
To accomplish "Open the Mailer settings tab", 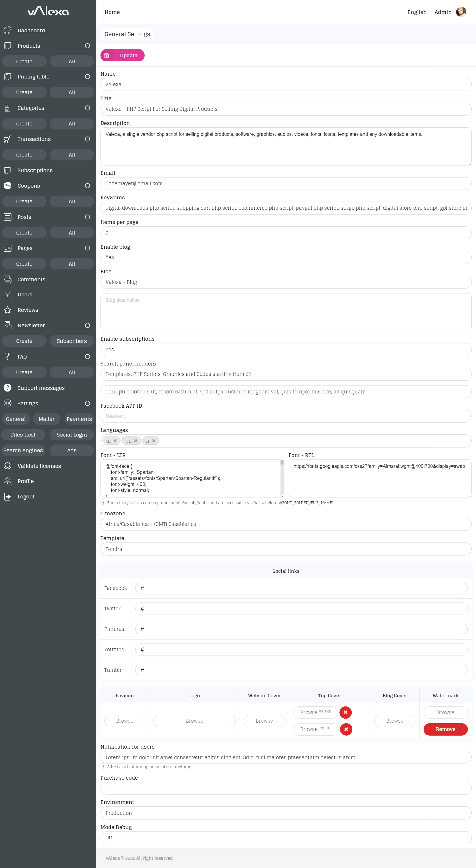I will (x=46, y=419).
